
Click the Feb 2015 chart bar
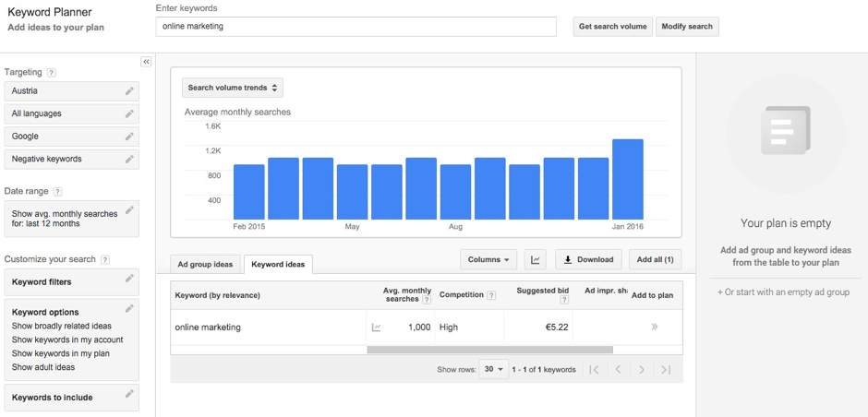point(249,192)
